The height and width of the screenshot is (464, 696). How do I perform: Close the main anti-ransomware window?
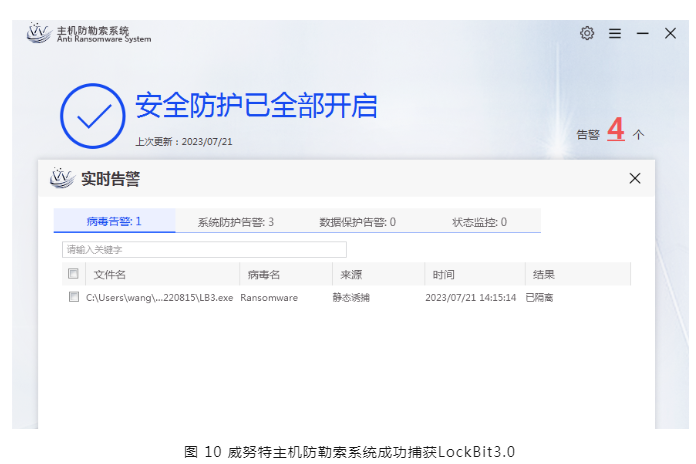coord(670,33)
